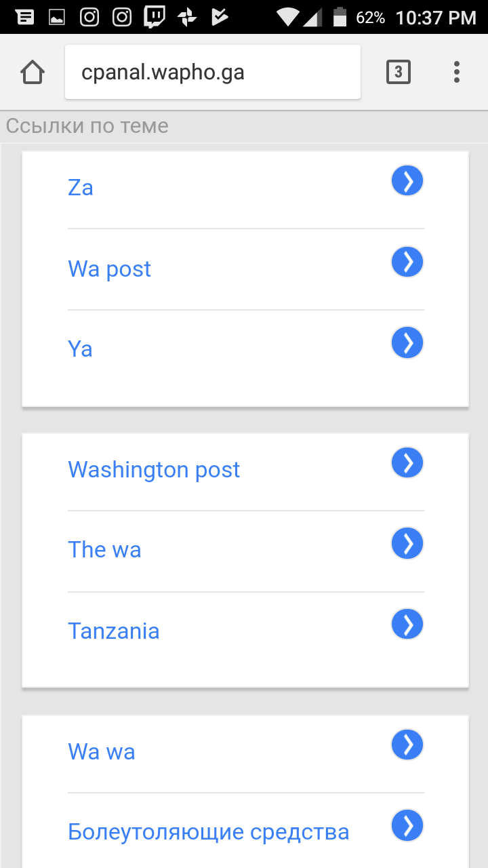Tap the arrow icon next to Za
Screen dimensions: 488x868
pyautogui.click(x=407, y=182)
